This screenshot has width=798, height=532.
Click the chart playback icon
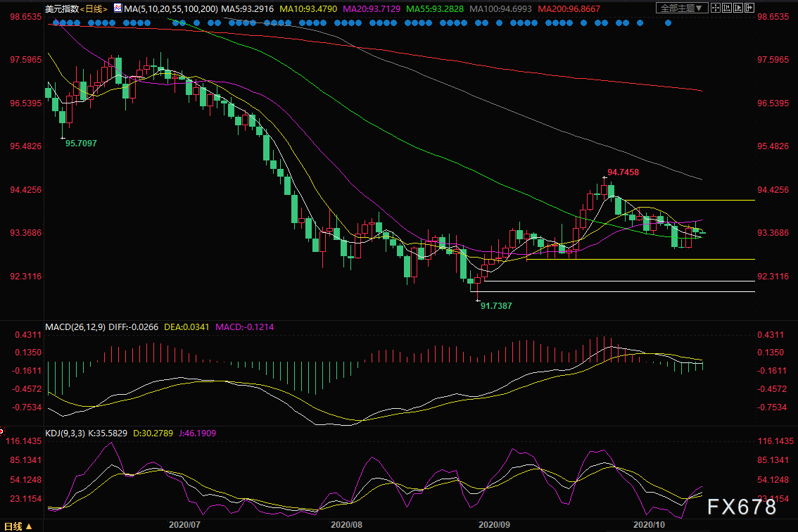[x=738, y=8]
